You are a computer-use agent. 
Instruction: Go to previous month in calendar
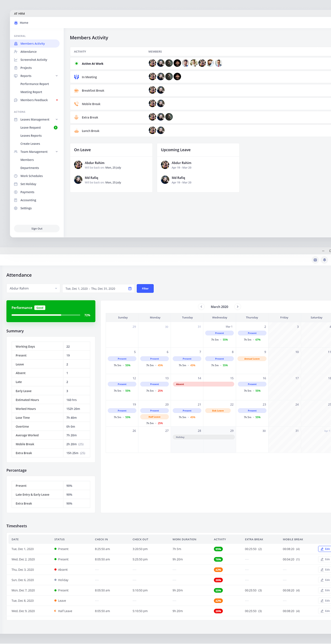click(x=201, y=307)
